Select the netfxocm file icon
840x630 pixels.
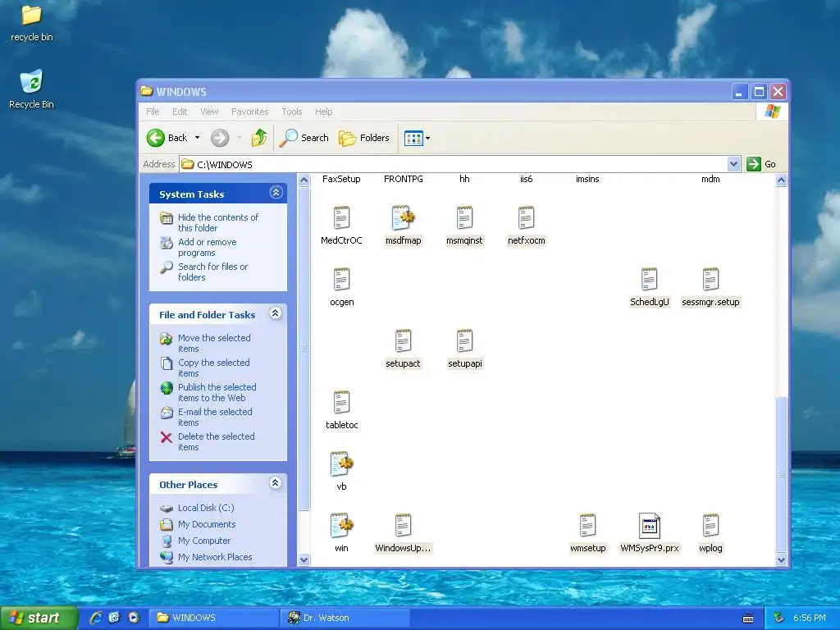coord(526,218)
